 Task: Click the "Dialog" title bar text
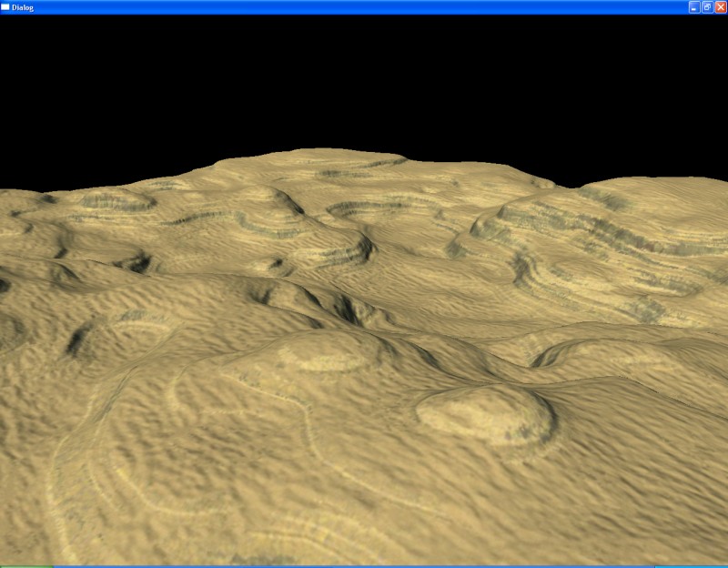[23, 6]
